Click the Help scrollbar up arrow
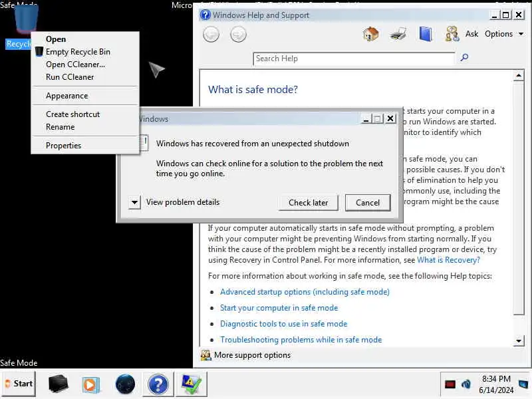 [519, 76]
